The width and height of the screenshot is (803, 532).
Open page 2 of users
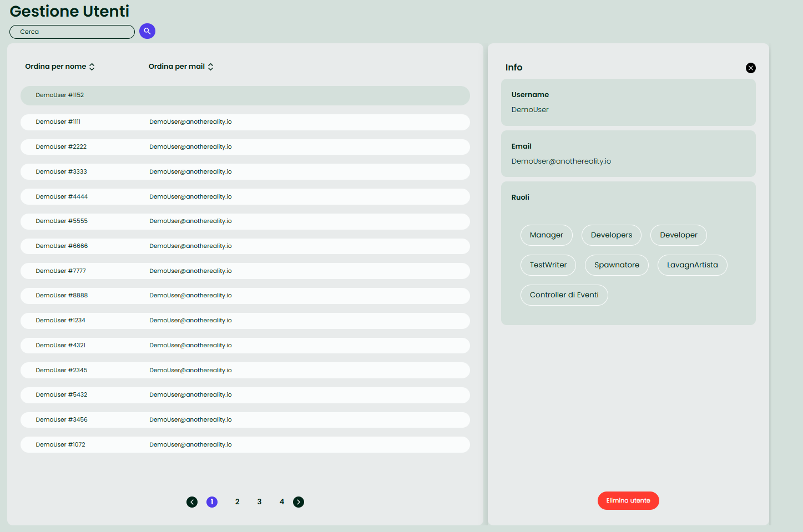tap(237, 502)
